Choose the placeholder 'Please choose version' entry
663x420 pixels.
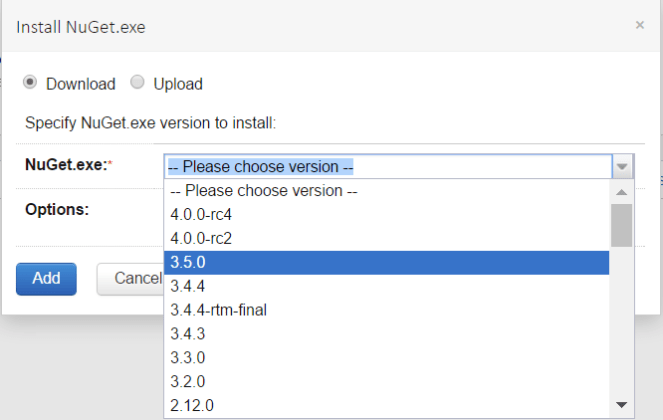coord(264,190)
